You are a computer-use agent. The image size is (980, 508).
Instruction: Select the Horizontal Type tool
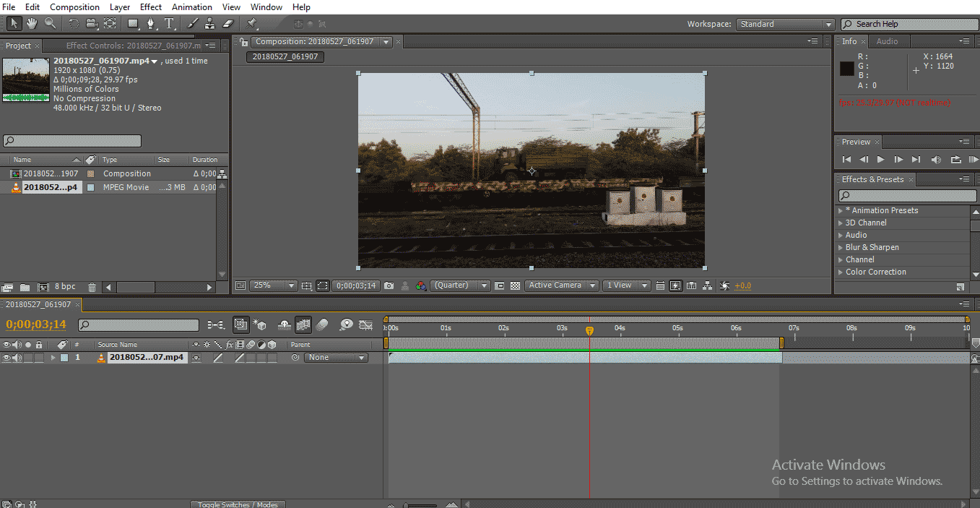click(169, 24)
